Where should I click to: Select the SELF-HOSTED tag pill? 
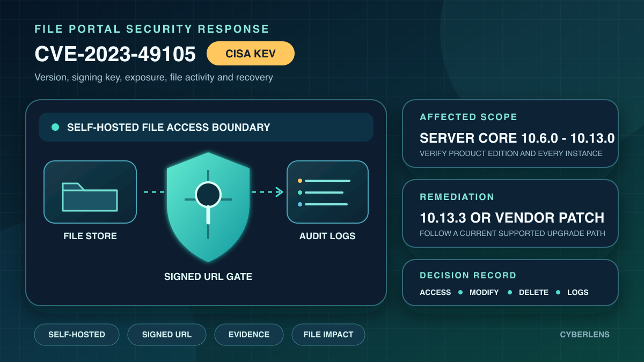(77, 335)
